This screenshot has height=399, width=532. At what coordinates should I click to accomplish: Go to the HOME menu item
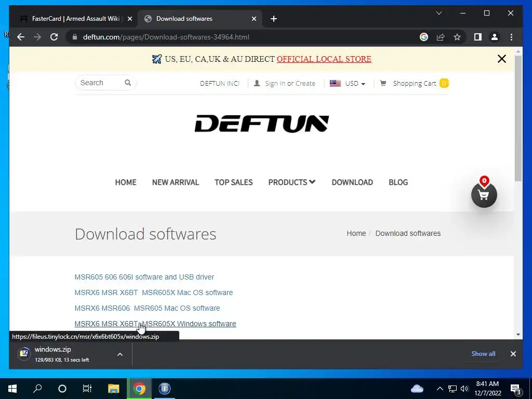tap(126, 182)
